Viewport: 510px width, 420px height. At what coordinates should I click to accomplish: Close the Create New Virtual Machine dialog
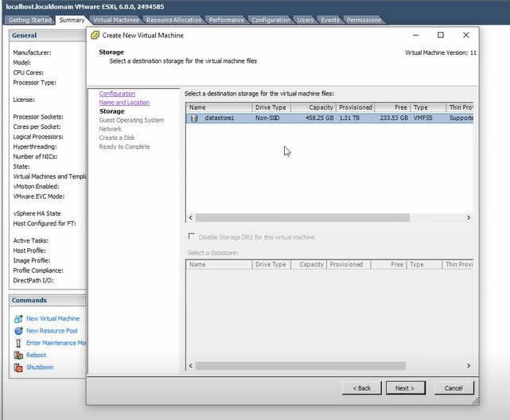coord(465,35)
